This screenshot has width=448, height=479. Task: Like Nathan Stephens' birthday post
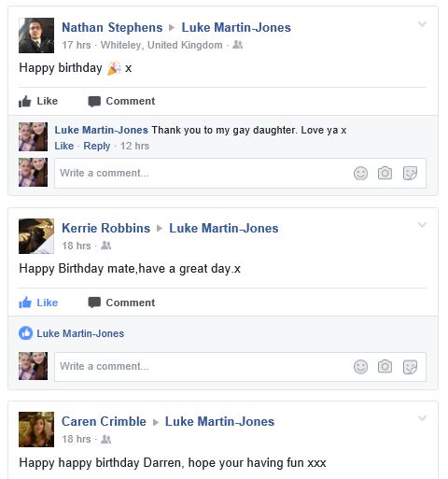[38, 101]
